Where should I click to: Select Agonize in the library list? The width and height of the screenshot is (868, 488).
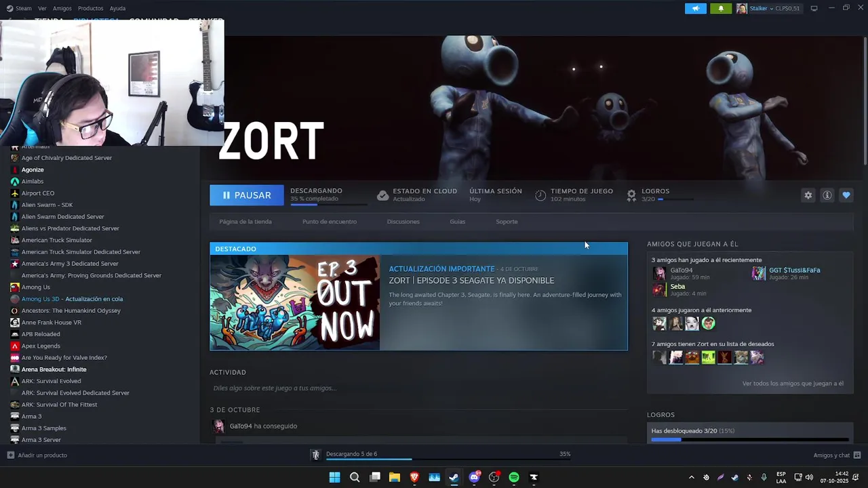(x=33, y=169)
